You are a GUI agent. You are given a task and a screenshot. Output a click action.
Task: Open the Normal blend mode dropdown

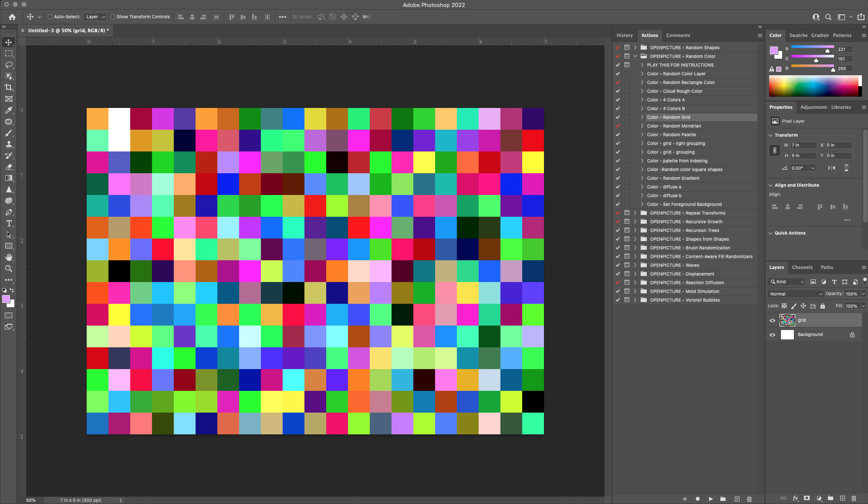[x=795, y=294]
